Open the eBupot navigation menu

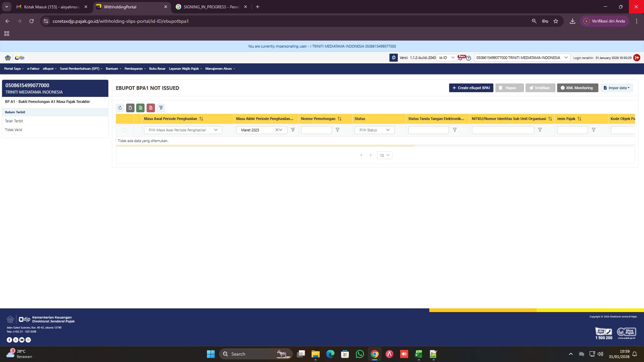click(x=49, y=68)
